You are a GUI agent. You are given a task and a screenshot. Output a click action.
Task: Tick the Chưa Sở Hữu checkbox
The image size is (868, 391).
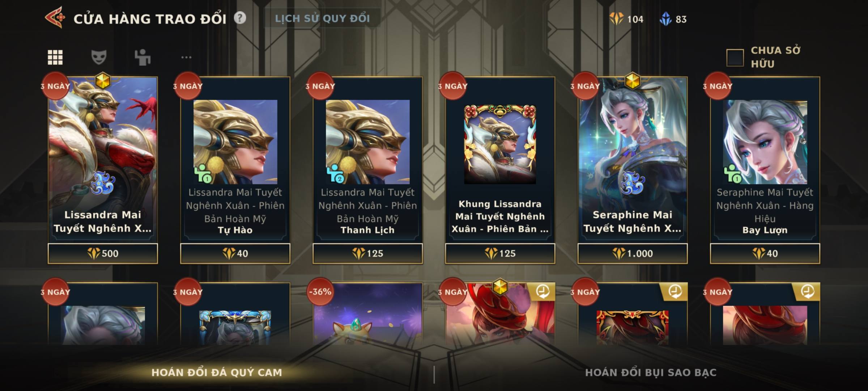coord(735,58)
